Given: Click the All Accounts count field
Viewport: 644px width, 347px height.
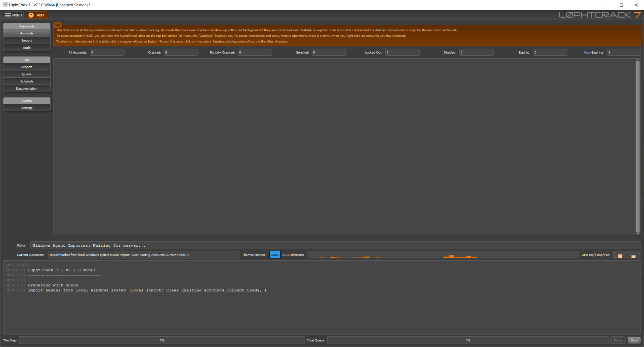Looking at the screenshot, I should 107,52.
